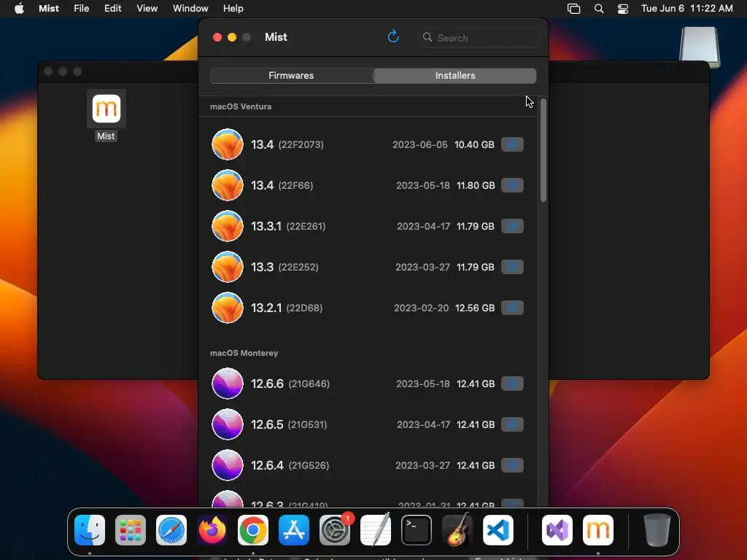747x560 pixels.
Task: Download macOS 12.6.4 build 21G526
Action: coord(512,465)
